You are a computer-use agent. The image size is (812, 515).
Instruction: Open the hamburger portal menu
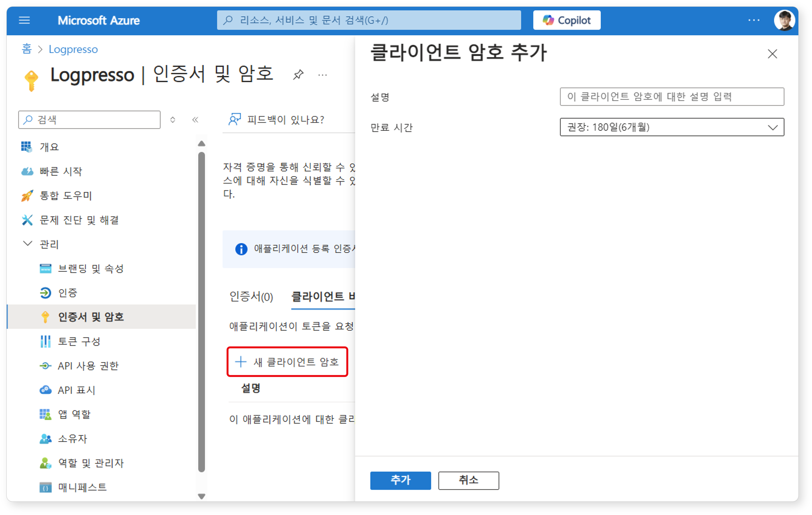coord(24,20)
